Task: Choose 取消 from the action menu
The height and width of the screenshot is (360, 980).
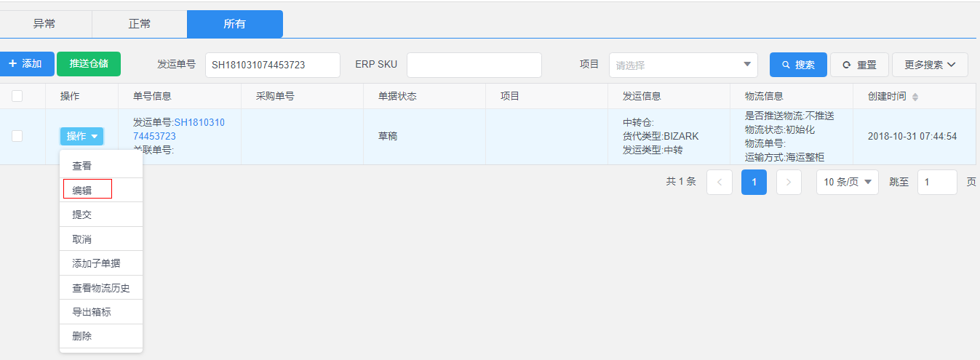Action: click(101, 239)
